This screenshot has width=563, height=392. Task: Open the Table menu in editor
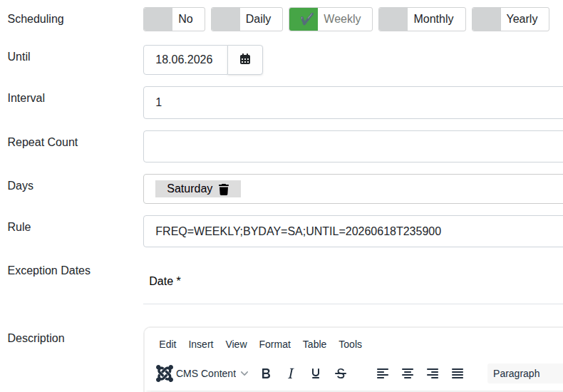click(314, 344)
